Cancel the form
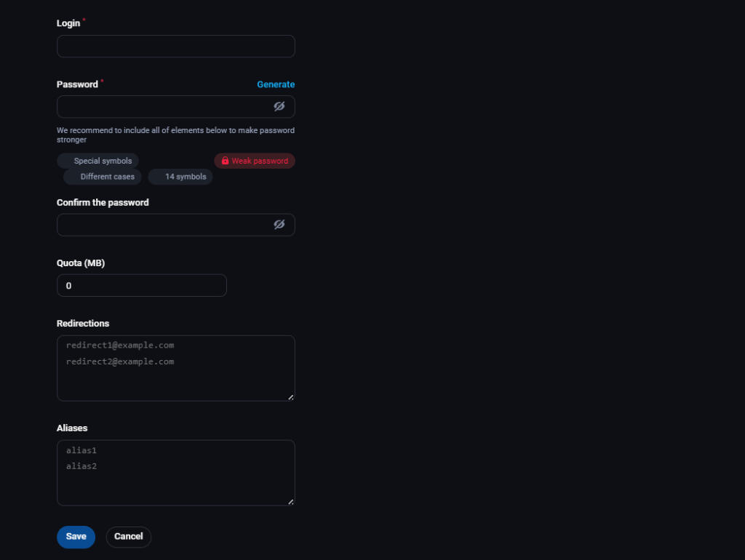This screenshot has height=560, width=745. [128, 537]
